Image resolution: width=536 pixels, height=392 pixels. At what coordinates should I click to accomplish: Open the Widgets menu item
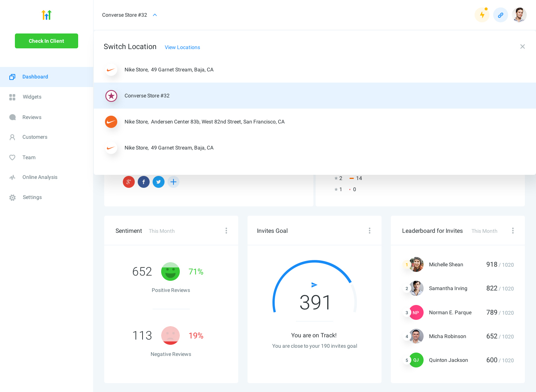click(x=47, y=97)
